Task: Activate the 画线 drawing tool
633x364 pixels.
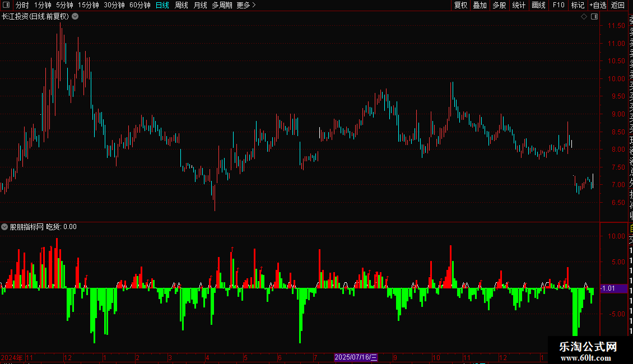Action: tap(538, 5)
